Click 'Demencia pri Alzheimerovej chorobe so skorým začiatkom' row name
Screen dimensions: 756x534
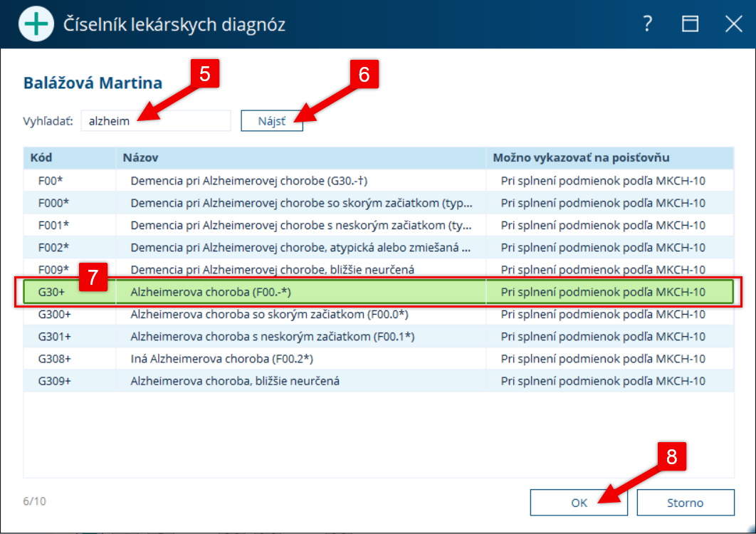point(301,203)
